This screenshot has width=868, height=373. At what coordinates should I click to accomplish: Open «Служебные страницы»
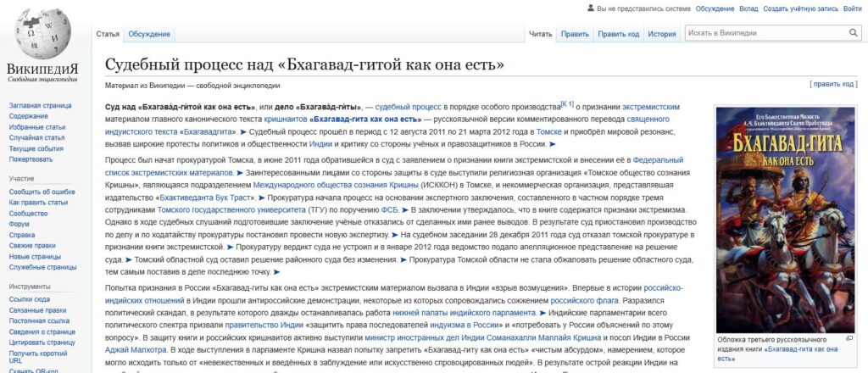(x=42, y=267)
